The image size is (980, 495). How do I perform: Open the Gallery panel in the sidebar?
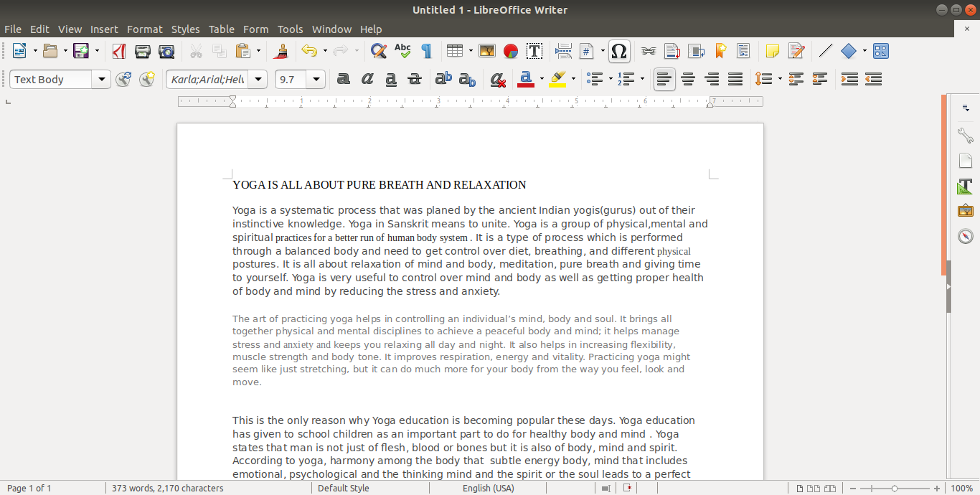pyautogui.click(x=965, y=211)
